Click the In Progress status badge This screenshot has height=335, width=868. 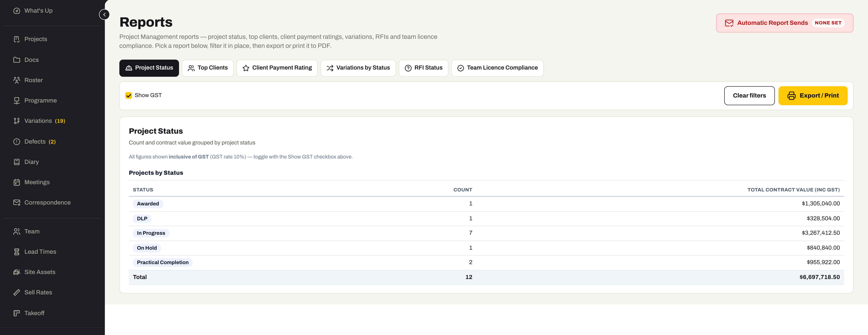(x=151, y=233)
